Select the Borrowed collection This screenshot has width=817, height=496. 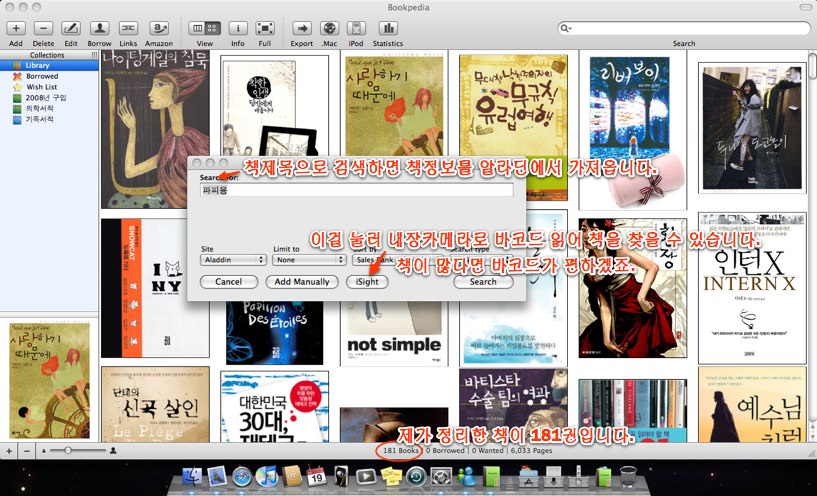click(x=49, y=76)
